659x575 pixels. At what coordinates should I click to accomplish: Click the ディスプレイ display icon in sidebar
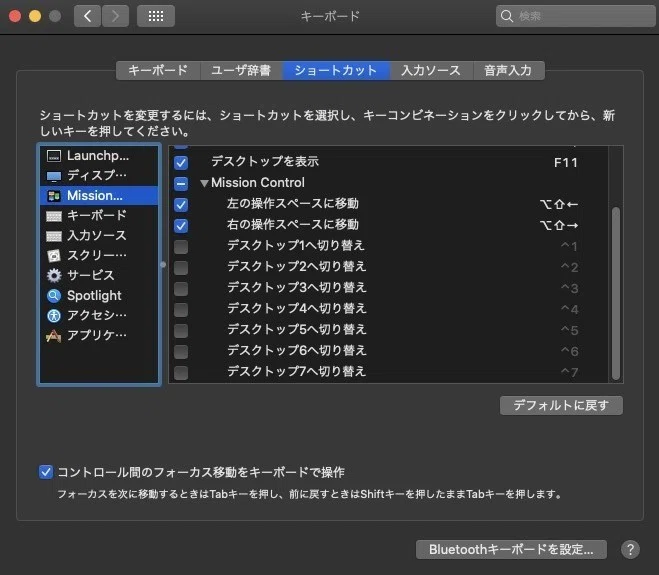click(x=54, y=176)
